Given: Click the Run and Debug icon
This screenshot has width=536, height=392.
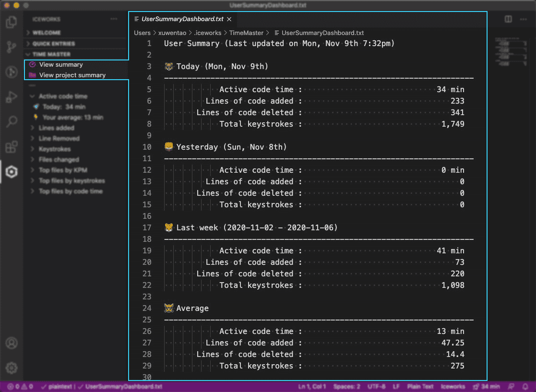Looking at the screenshot, I should pyautogui.click(x=12, y=97).
